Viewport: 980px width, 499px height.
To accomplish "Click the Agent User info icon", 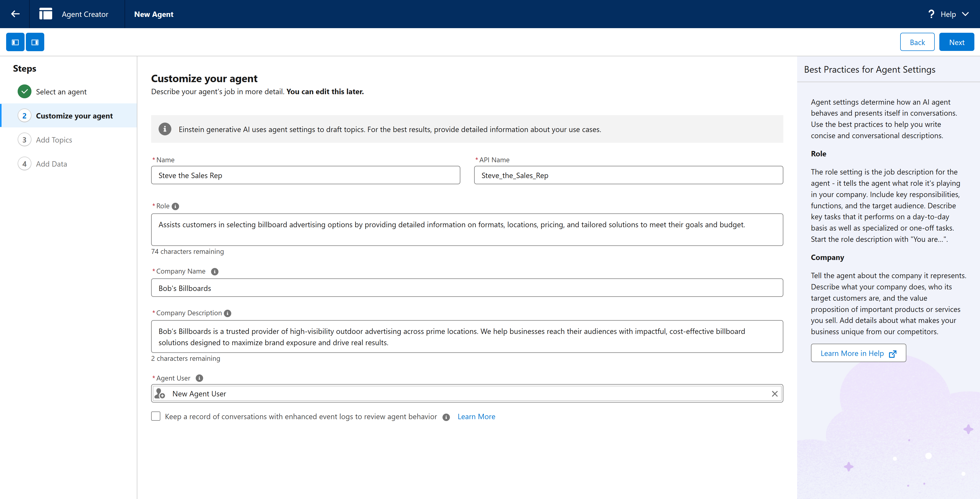I will pos(199,378).
